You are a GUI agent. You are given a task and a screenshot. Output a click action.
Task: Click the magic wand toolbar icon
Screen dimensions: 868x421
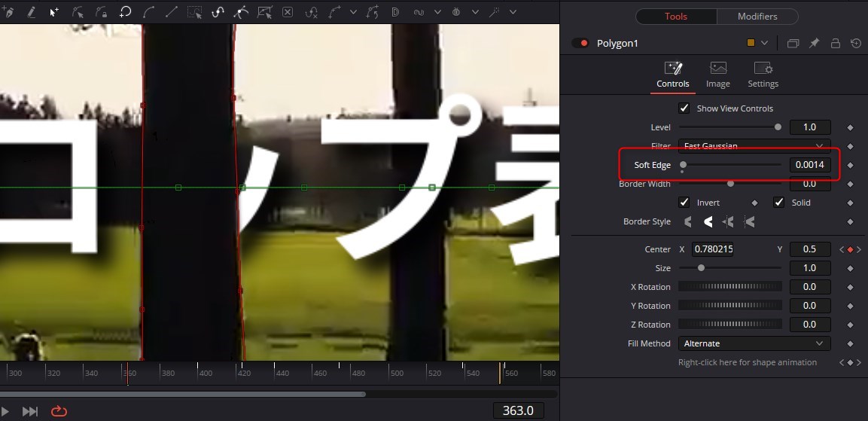tap(495, 11)
